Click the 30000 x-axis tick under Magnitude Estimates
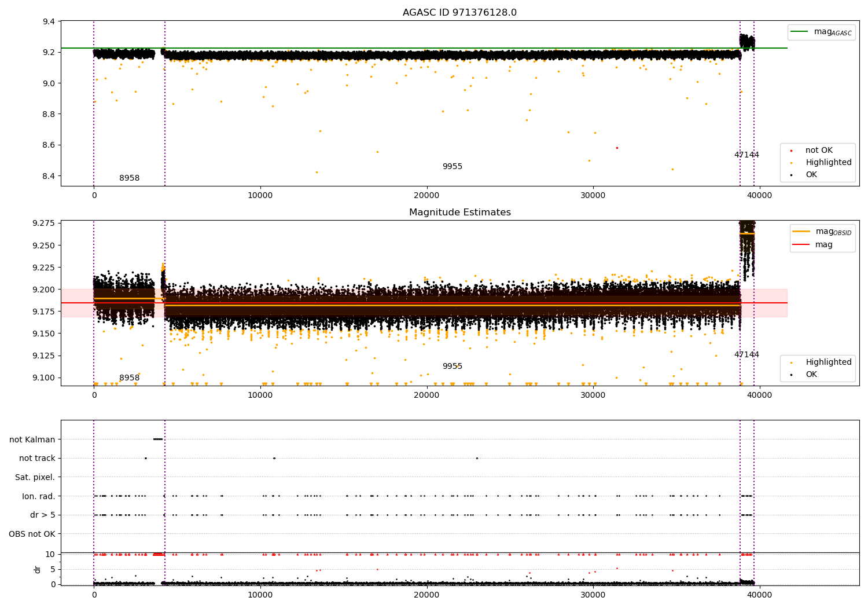 593,395
